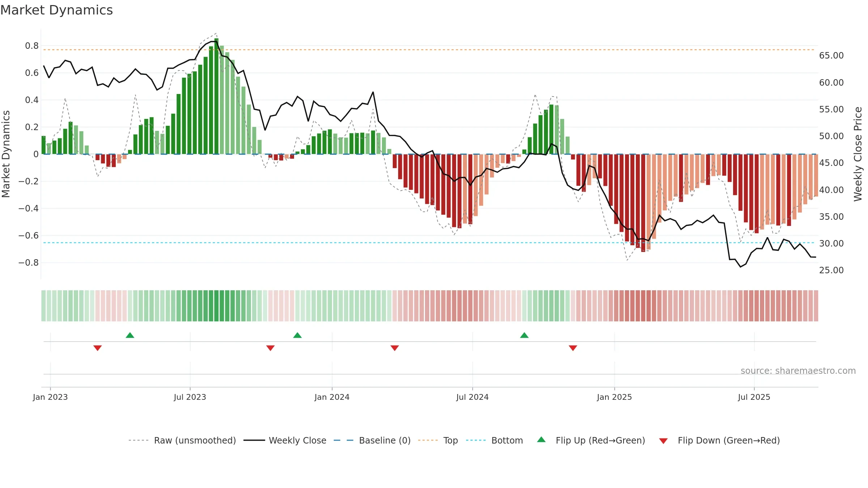The width and height of the screenshot is (868, 488).
Task: Toggle the Flip Up (Red→Green) legend entry
Action: point(591,440)
